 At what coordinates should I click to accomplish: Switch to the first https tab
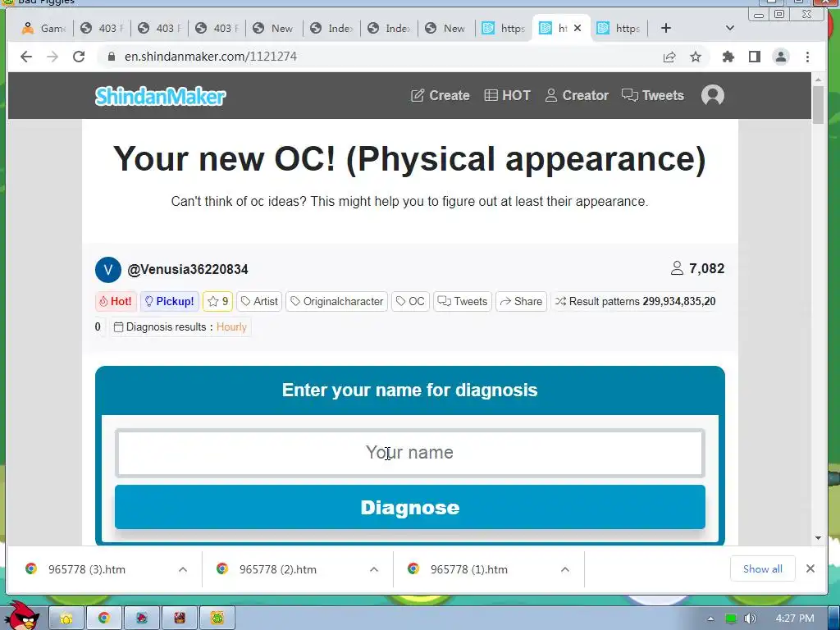[x=503, y=28]
